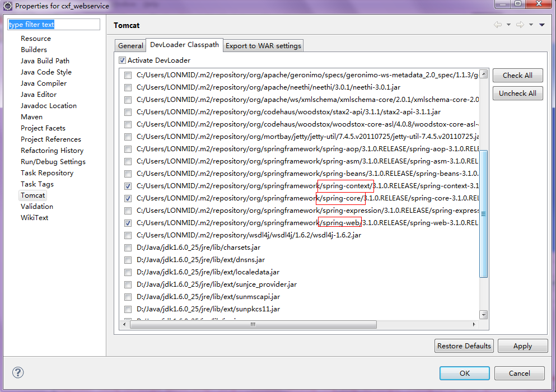Uncheck the spring-context jar checkbox
The width and height of the screenshot is (556, 392).
tap(128, 186)
